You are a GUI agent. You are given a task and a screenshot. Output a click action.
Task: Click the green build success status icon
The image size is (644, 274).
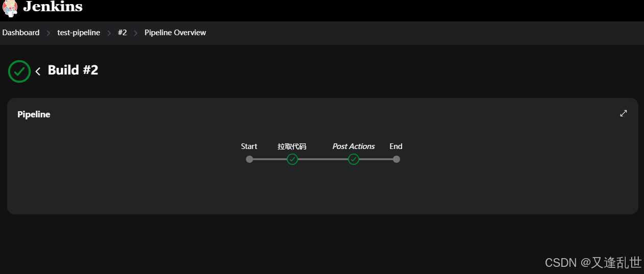[x=19, y=71]
